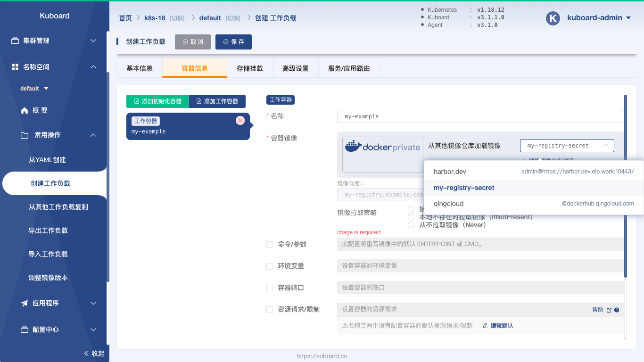
Task: Click the folder icon beside 常用操作
Action: click(x=25, y=135)
